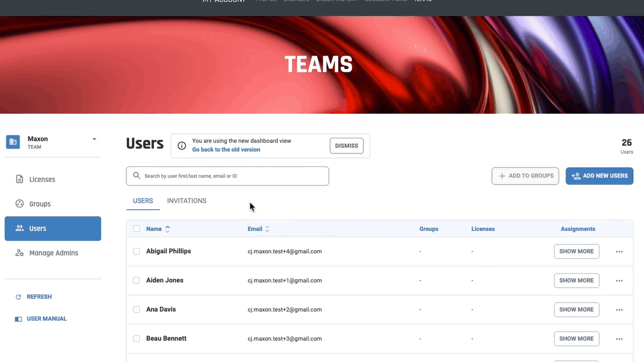Click the Maxon team building icon
Screen dimensions: 644x362
tap(13, 142)
